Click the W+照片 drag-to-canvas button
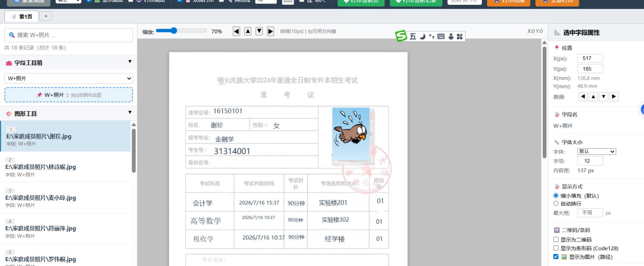This screenshot has height=266, width=644. [x=68, y=95]
